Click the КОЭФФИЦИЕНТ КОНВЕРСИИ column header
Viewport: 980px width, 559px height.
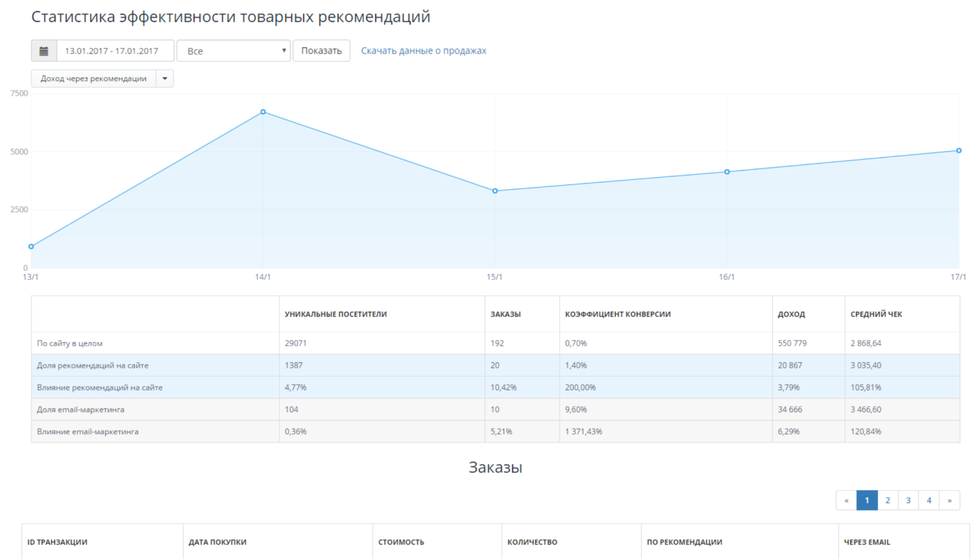click(618, 314)
